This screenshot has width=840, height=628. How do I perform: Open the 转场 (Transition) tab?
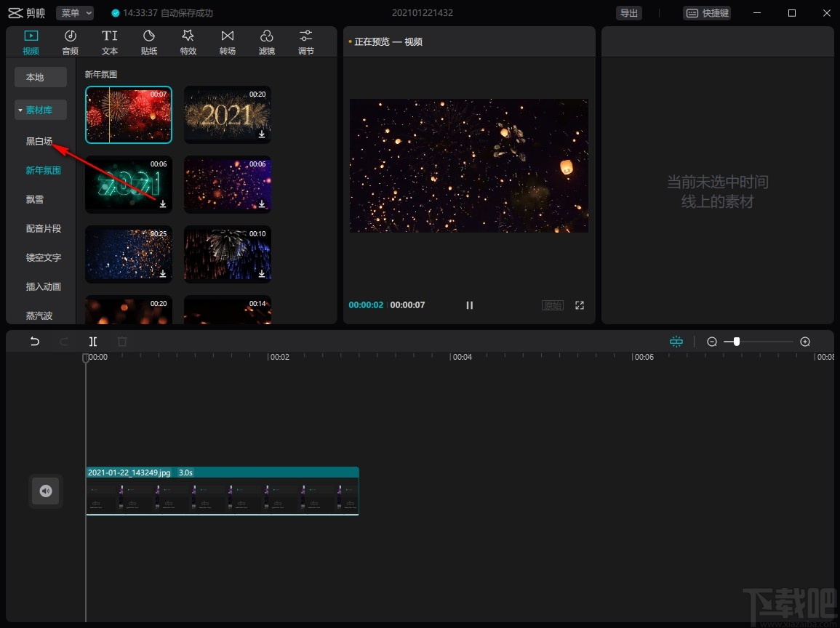pos(227,42)
